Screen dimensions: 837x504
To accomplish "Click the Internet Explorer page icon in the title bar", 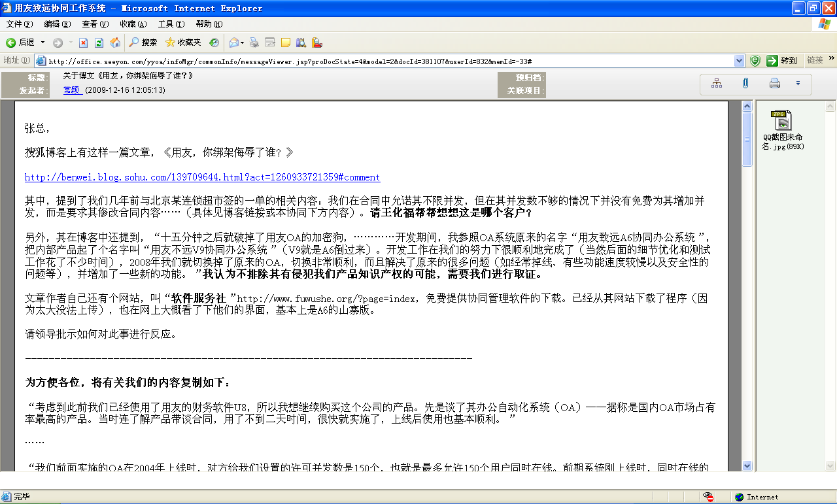I will click(7, 8).
